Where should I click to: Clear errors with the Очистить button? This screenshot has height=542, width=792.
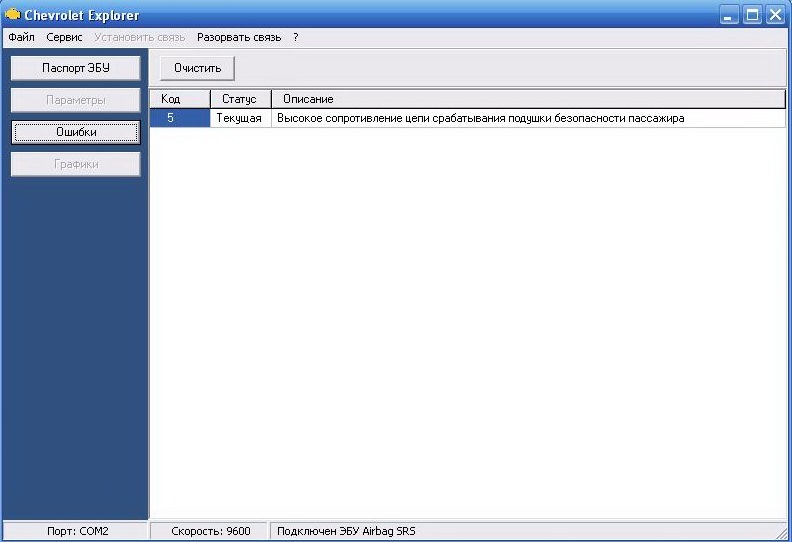(197, 68)
